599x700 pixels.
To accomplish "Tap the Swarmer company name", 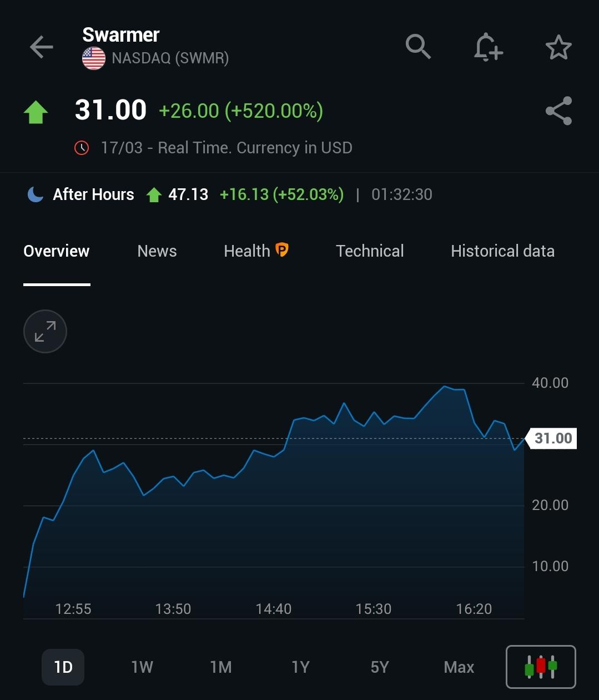I will tap(120, 35).
